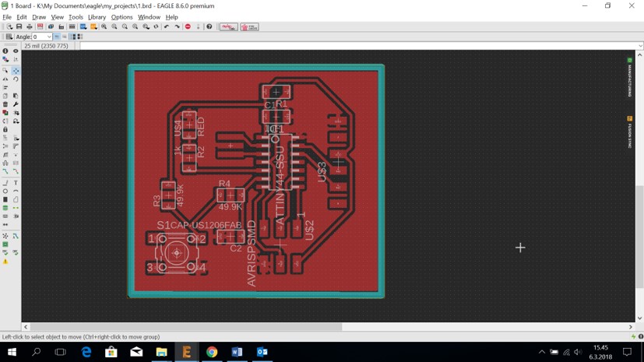Viewport: 644px width, 362px height.
Task: Click the ATTINY44-SSU chip on board
Action: click(280, 162)
